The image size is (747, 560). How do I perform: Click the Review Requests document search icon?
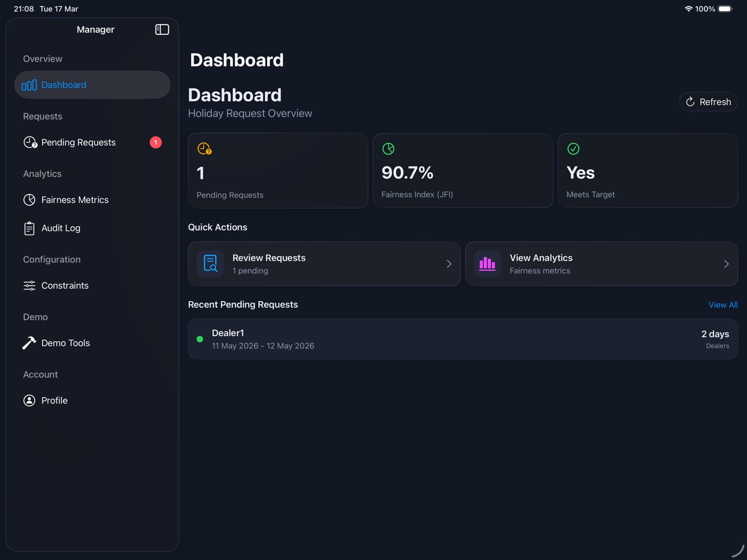click(x=210, y=264)
